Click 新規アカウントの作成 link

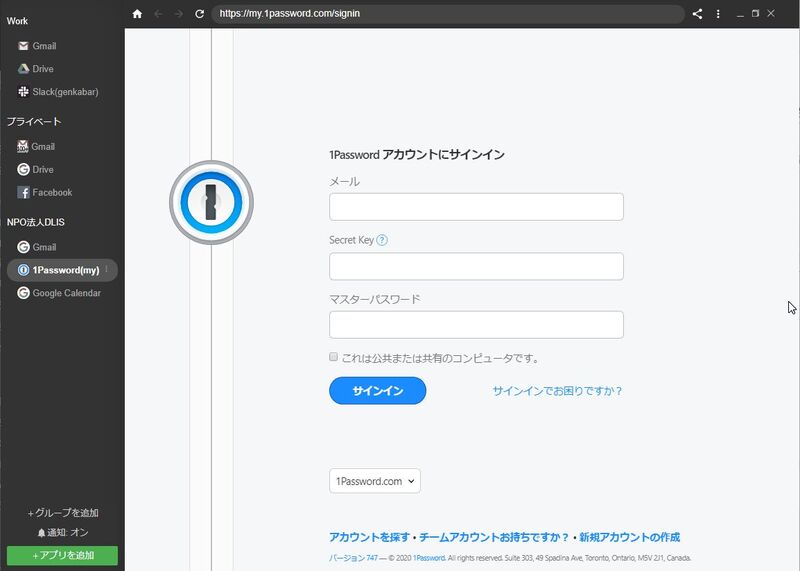(630, 537)
